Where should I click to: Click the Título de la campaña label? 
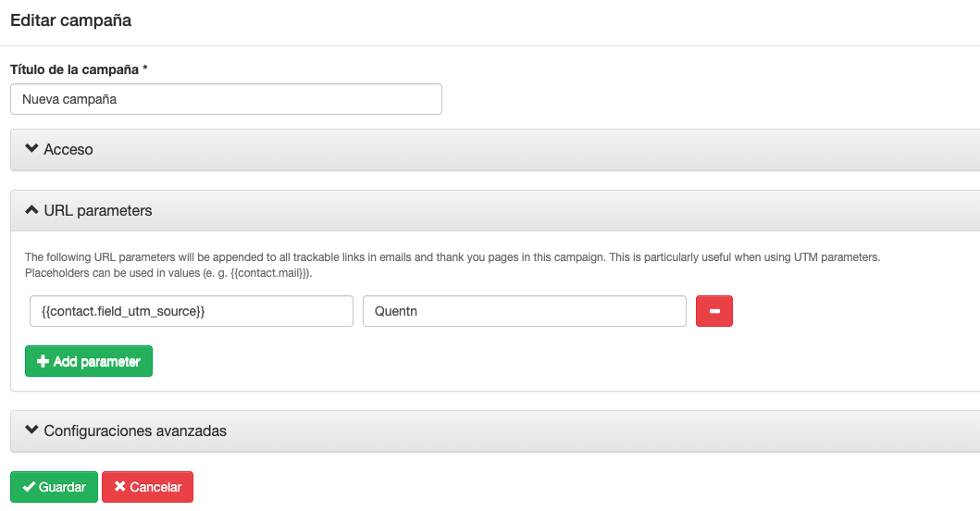[x=74, y=69]
